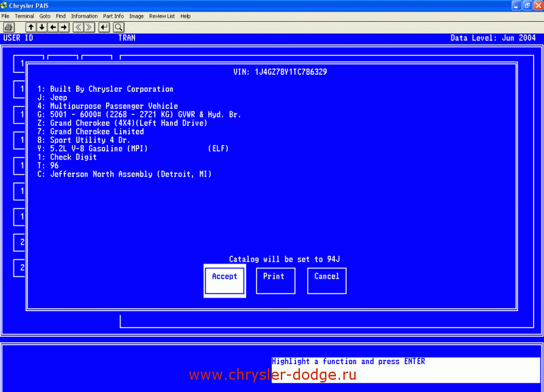The width and height of the screenshot is (544, 392).
Task: Click '5.2L V-8 Gasoline (MPI)' line
Action: pos(92,149)
